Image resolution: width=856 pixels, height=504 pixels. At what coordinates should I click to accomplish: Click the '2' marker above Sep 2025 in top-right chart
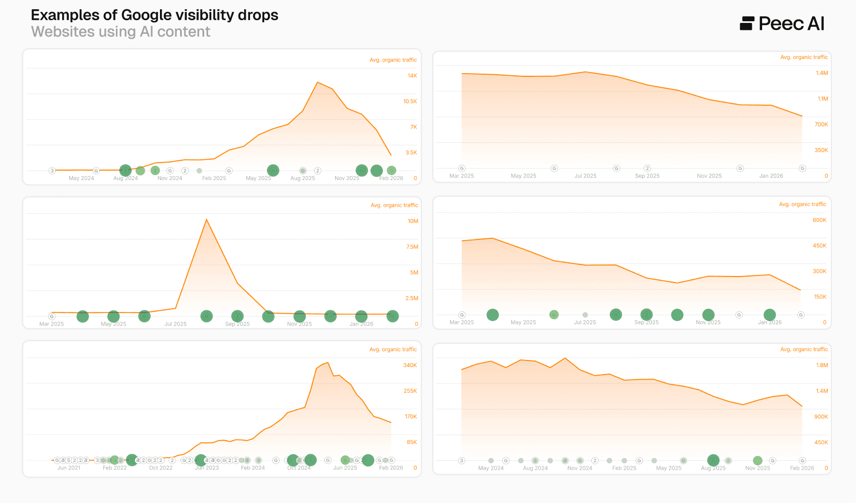pos(647,169)
